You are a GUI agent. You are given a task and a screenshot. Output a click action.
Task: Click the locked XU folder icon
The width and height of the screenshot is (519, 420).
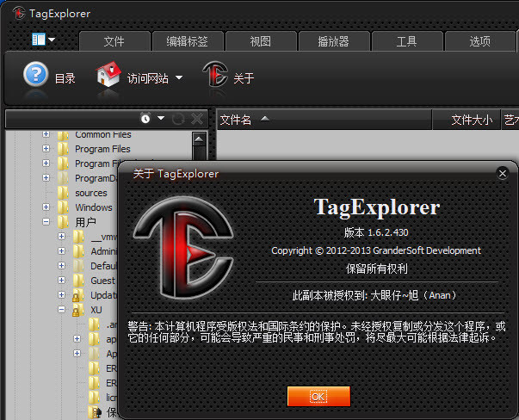click(x=78, y=310)
